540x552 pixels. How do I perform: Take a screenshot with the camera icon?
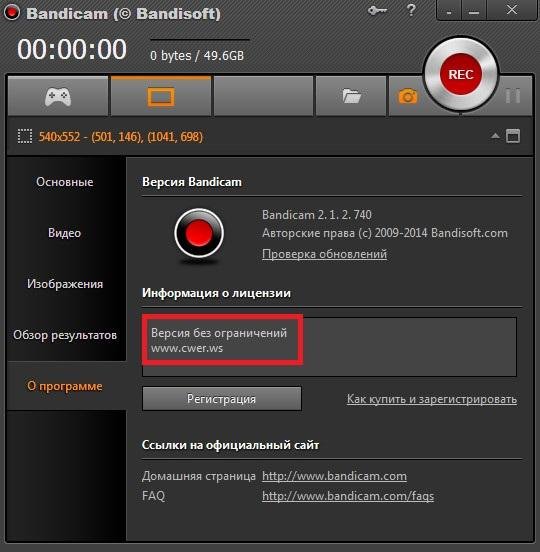[x=407, y=96]
